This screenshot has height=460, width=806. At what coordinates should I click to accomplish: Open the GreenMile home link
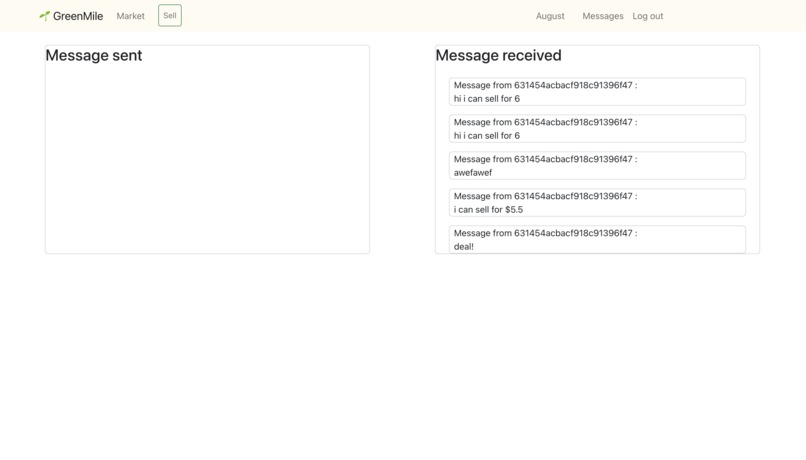click(71, 16)
